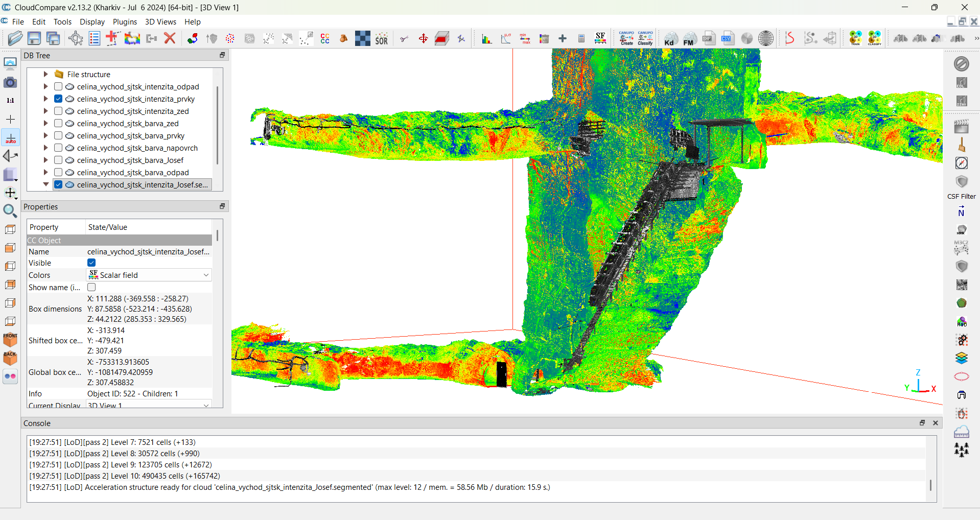Open the Colors Scalar field dropdown

click(x=149, y=275)
